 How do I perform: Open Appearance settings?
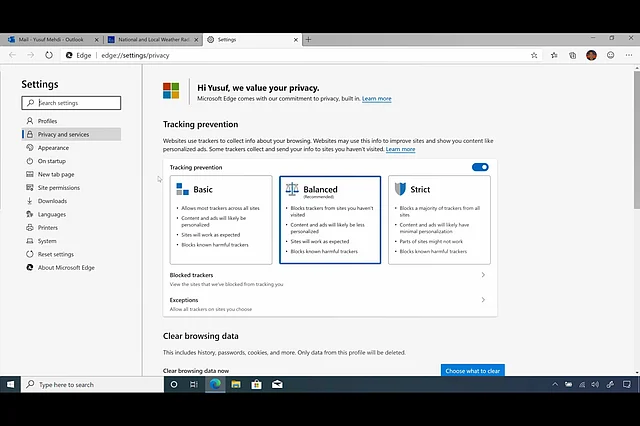click(71, 148)
